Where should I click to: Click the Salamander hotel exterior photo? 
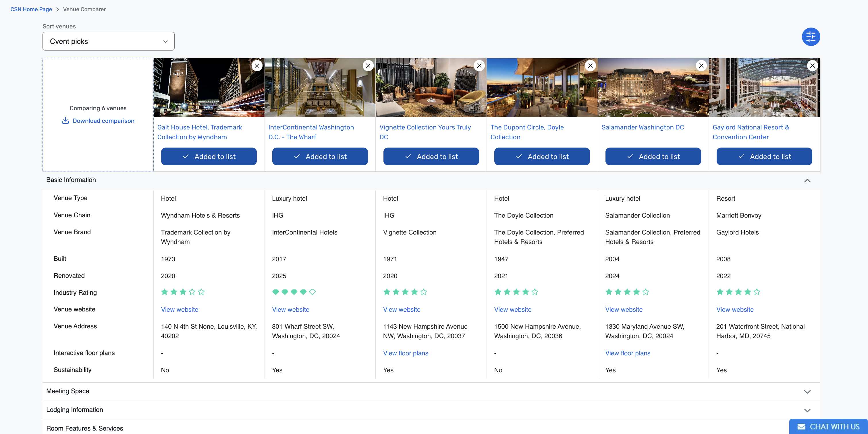point(653,88)
